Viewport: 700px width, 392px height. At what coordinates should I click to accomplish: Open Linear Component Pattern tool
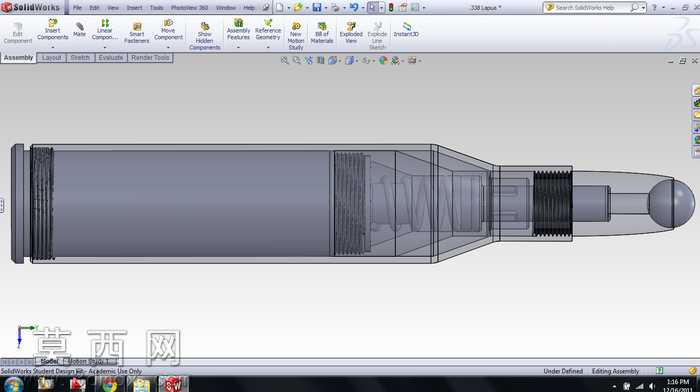[104, 29]
